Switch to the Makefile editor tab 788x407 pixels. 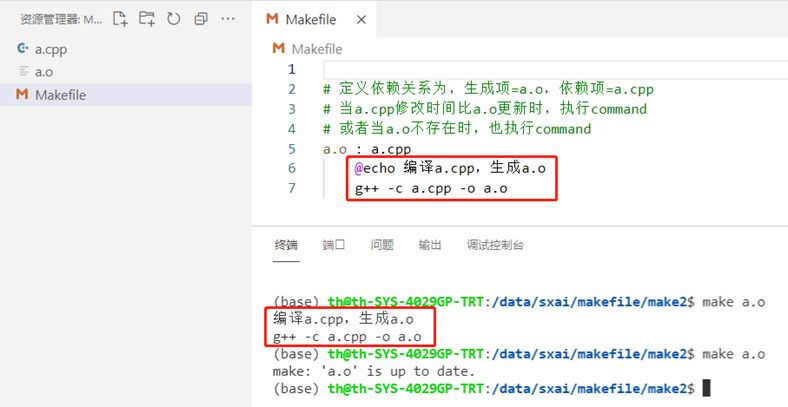click(311, 20)
